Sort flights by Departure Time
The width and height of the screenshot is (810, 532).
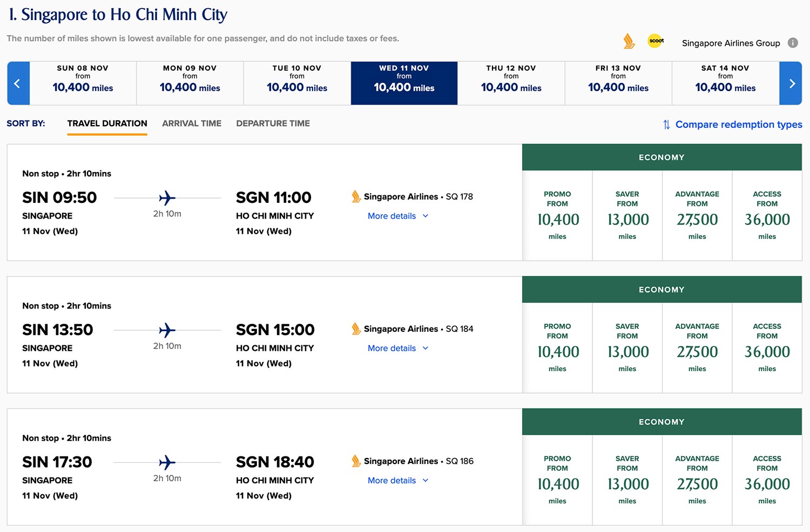click(x=273, y=124)
